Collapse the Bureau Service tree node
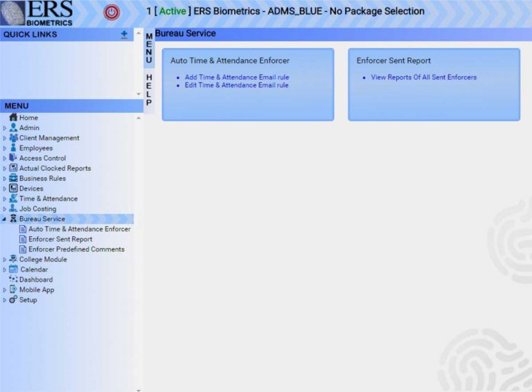 click(4, 220)
